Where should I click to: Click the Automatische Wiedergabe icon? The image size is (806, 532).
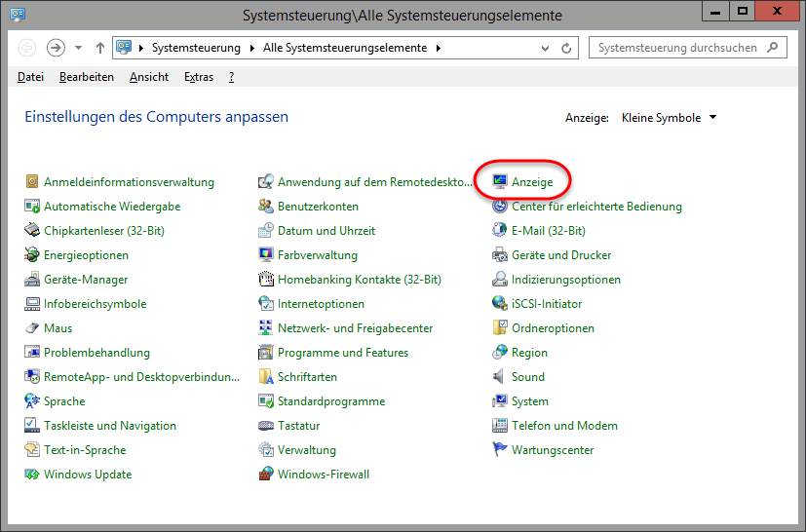tap(32, 207)
